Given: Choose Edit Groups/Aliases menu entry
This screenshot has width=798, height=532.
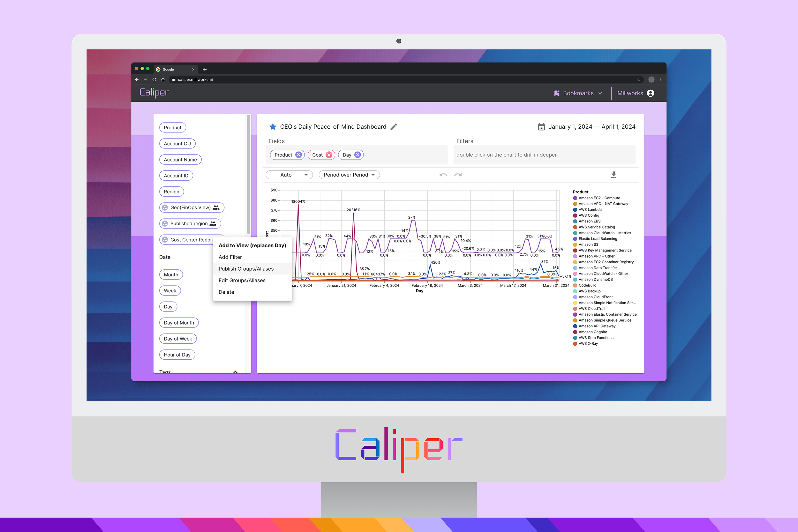Looking at the screenshot, I should [252, 280].
